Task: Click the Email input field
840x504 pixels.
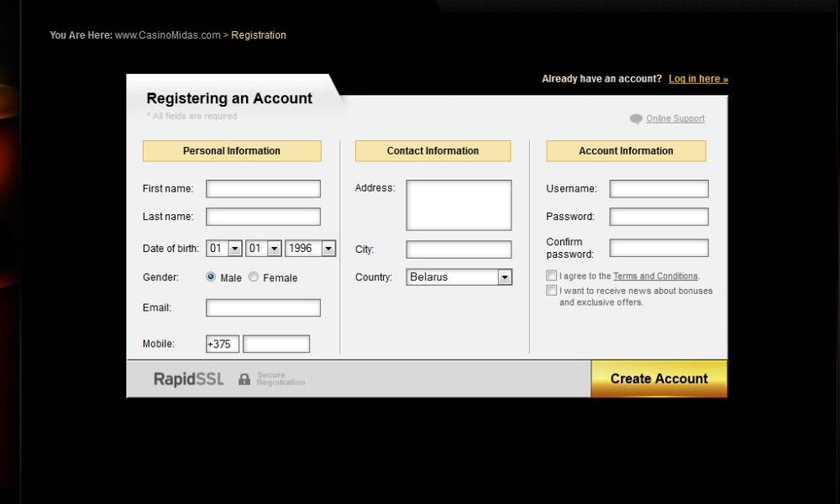Action: (263, 308)
